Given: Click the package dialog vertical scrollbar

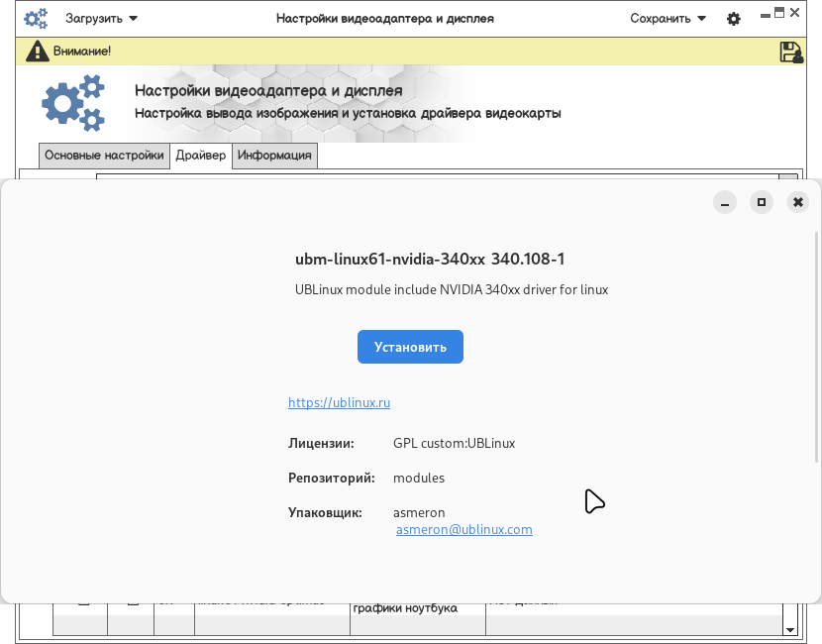Looking at the screenshot, I should (x=816, y=347).
